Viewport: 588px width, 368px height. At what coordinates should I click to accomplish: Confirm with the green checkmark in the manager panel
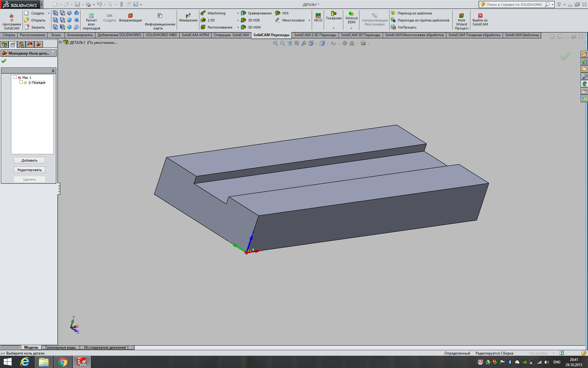[x=4, y=61]
